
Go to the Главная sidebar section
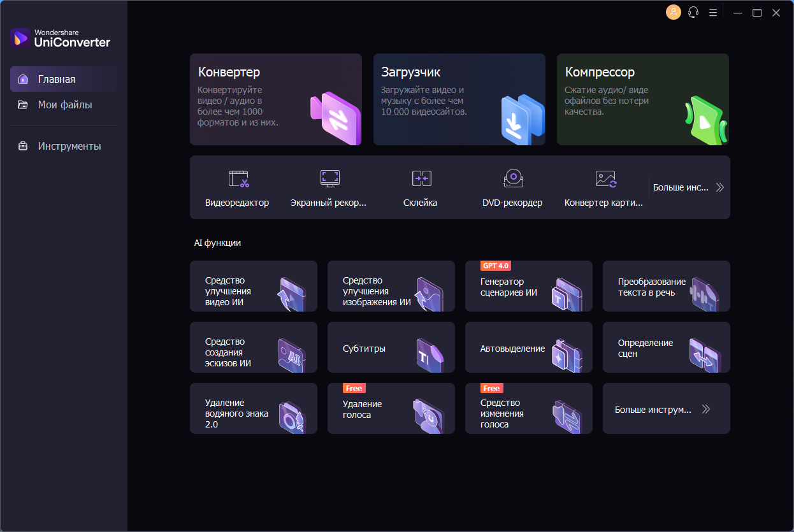coord(64,79)
